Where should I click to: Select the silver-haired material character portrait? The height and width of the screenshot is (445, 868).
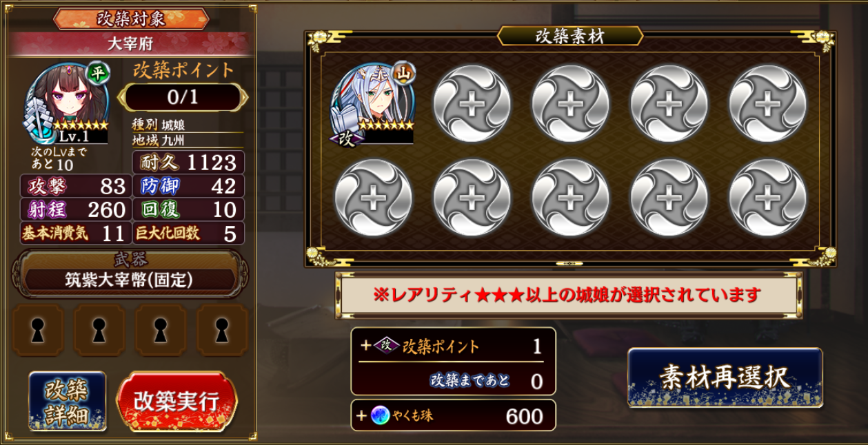(373, 104)
